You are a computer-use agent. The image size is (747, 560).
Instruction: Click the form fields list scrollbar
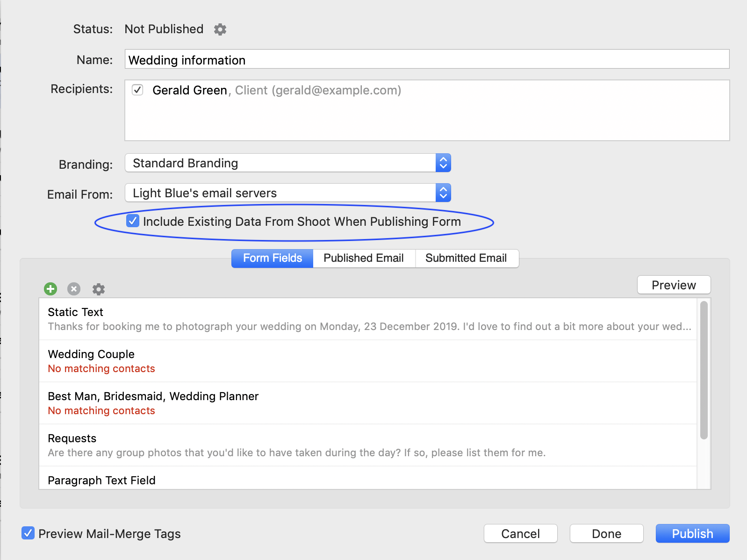point(704,370)
